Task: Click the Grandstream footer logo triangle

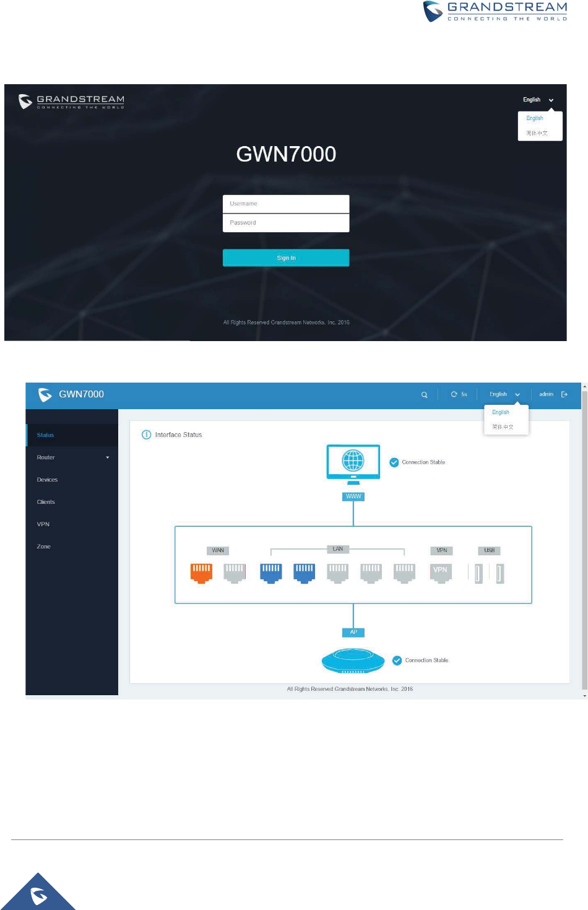Action: tap(38, 893)
